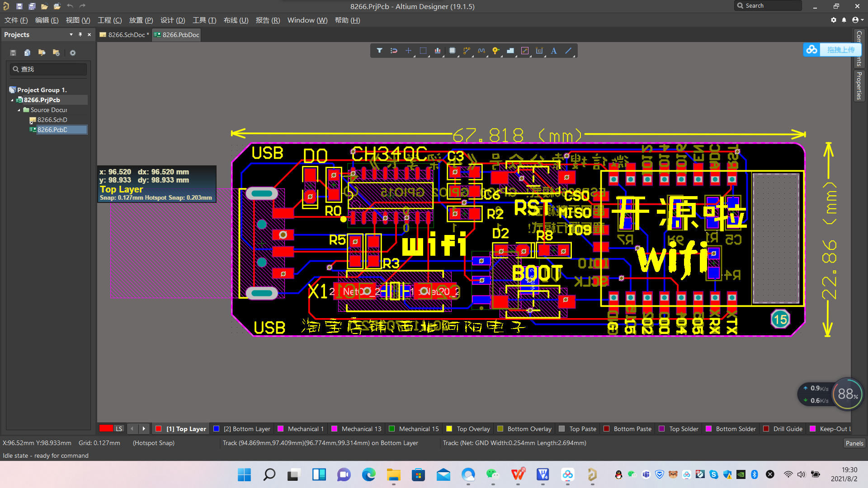The height and width of the screenshot is (488, 868).
Task: Open the 报告 (R) menu
Action: 268,20
